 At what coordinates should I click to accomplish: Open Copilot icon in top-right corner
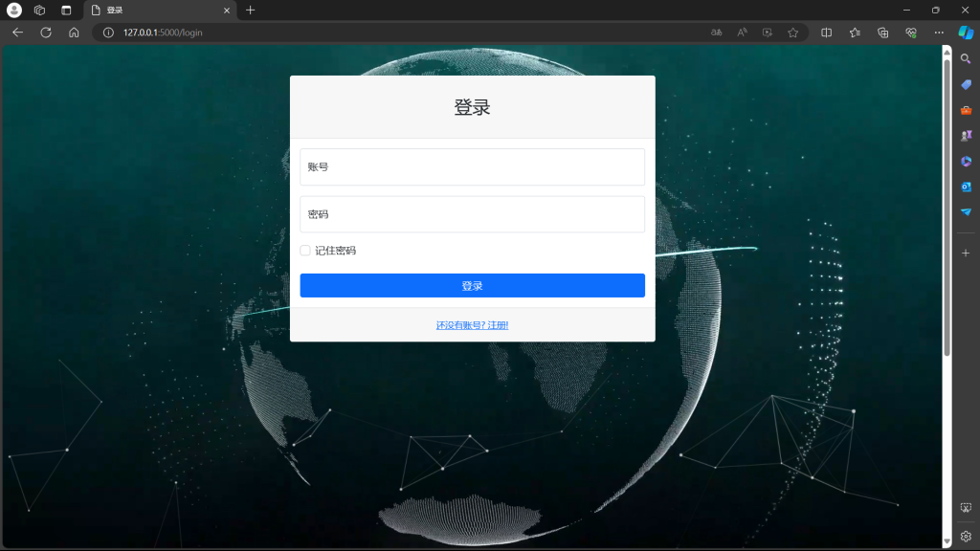pyautogui.click(x=966, y=33)
